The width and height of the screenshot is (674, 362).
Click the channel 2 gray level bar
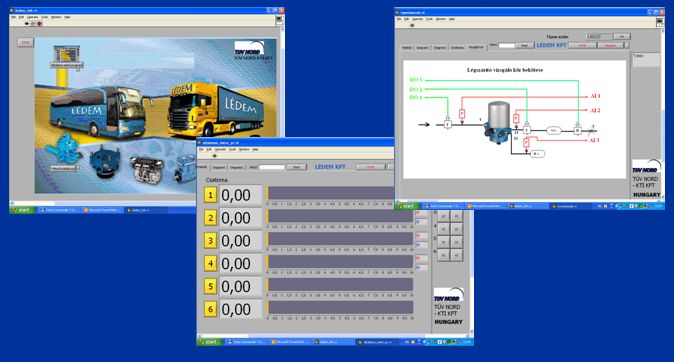(340, 216)
